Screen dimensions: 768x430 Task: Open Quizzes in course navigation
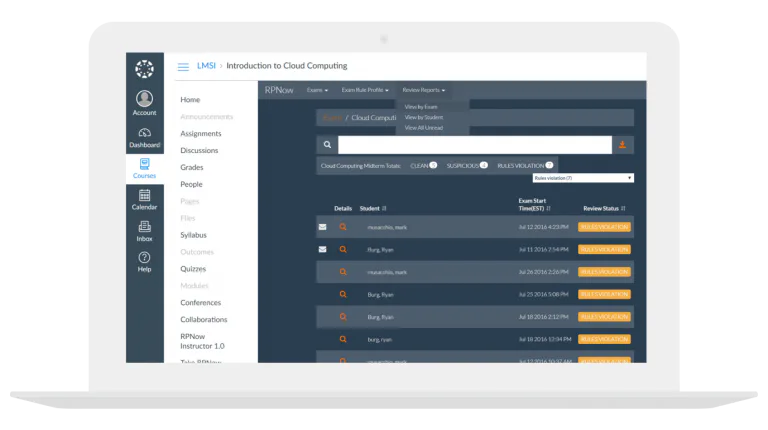pyautogui.click(x=193, y=269)
